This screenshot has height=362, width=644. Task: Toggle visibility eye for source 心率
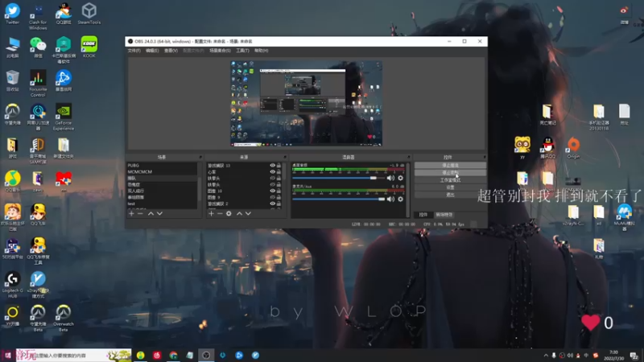(x=272, y=171)
